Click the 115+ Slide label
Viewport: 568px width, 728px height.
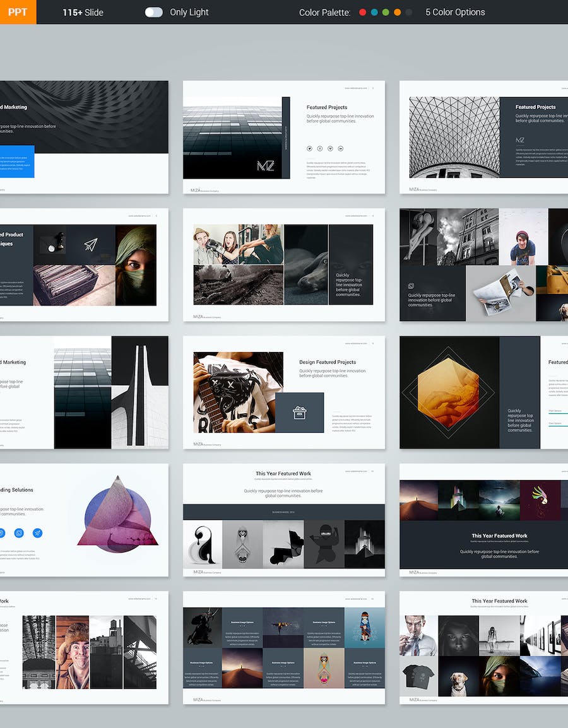(83, 12)
